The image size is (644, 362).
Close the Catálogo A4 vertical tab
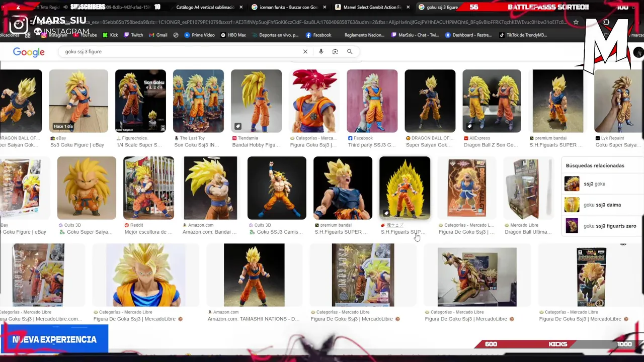(x=241, y=7)
